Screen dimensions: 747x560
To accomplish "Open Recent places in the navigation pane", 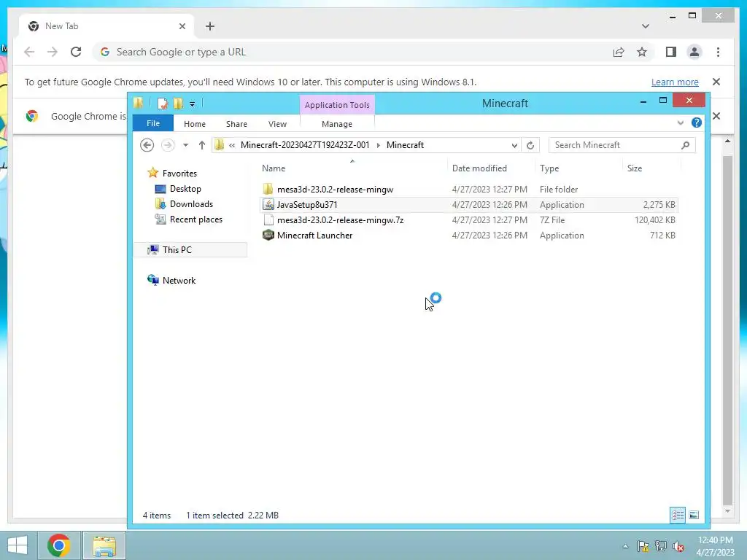I will tap(196, 219).
